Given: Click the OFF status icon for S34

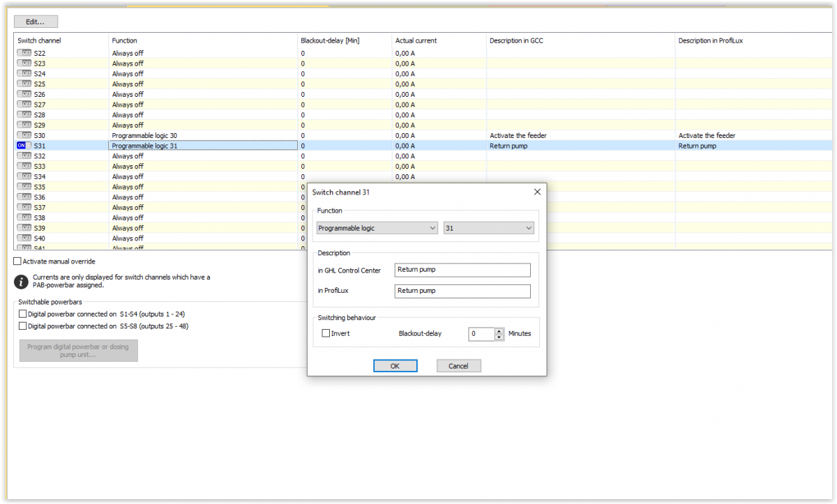Looking at the screenshot, I should click(24, 176).
